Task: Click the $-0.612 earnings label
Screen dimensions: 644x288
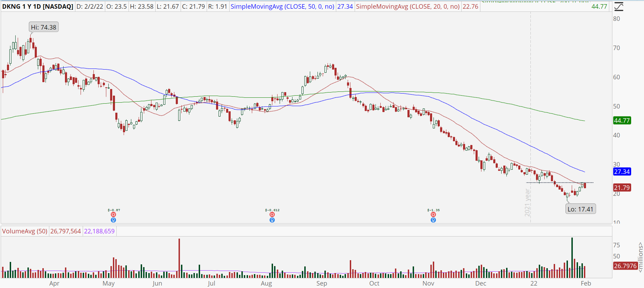Action: pyautogui.click(x=272, y=210)
